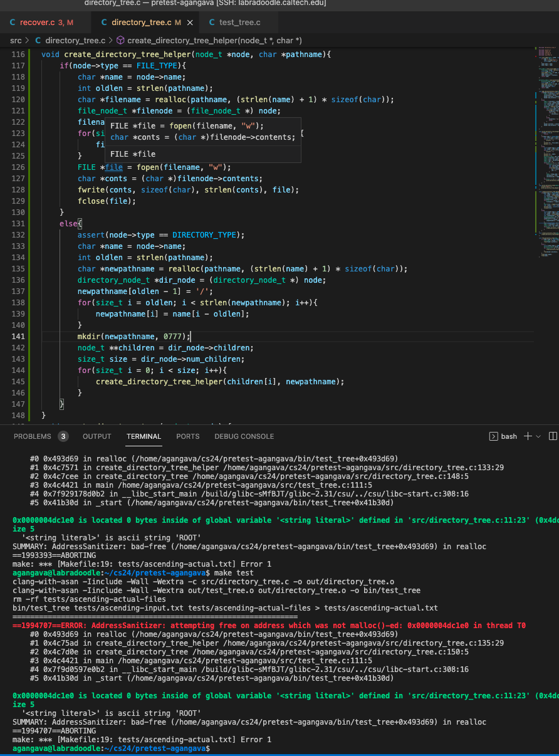
Task: Click line number 141 in the gutter
Action: [18, 337]
